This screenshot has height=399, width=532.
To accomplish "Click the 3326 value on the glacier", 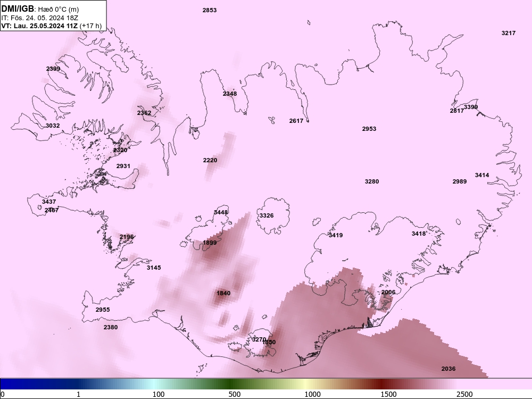I will point(267,215).
